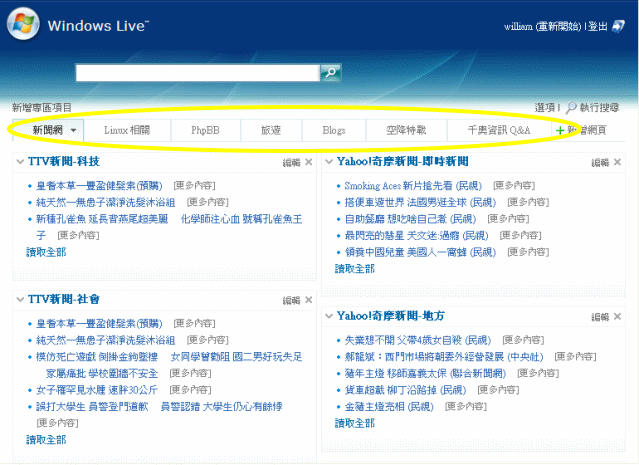Click the 新增網頁 add page link
This screenshot has height=465, width=639.
[587, 130]
